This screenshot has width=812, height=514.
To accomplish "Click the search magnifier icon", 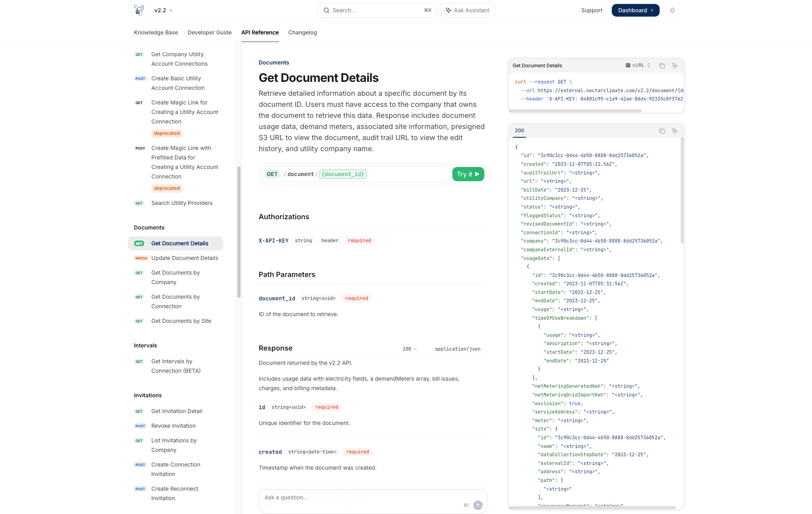I will [326, 10].
